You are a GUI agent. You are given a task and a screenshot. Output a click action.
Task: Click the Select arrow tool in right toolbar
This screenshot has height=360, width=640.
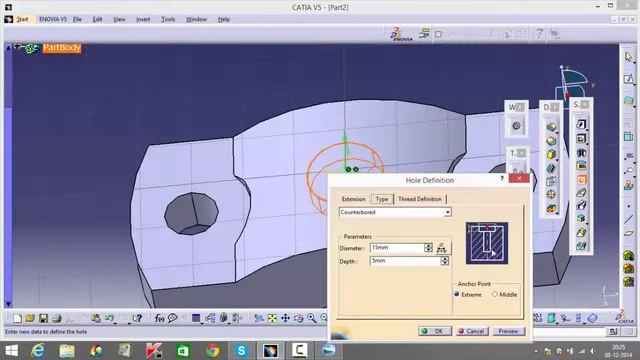pyautogui.click(x=628, y=57)
